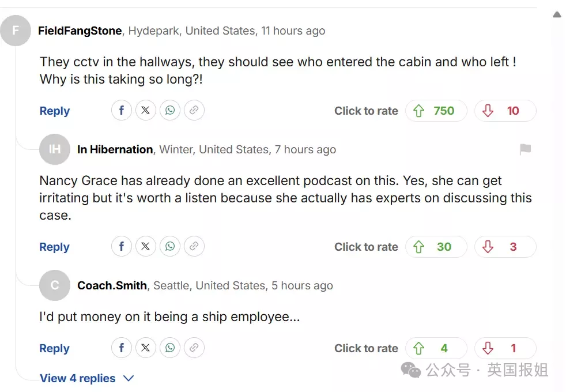
Task: Reply to FieldFangStone's comment
Action: click(x=54, y=111)
